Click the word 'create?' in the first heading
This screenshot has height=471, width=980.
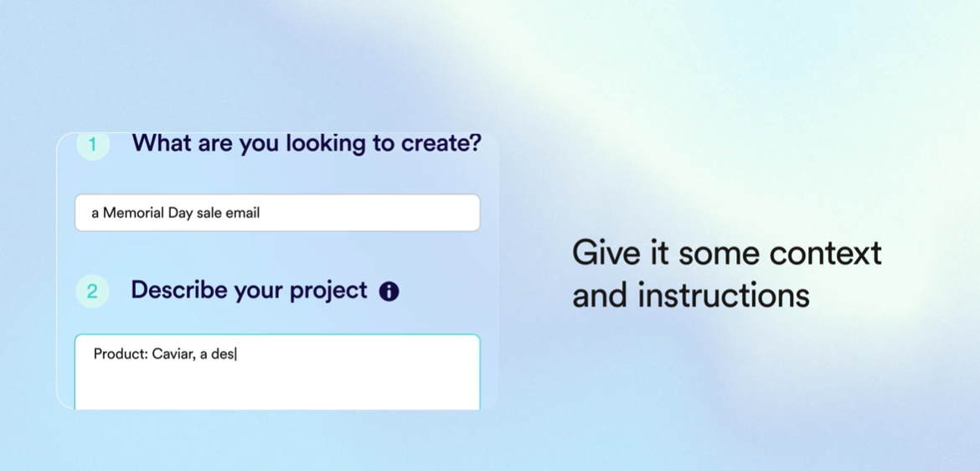(x=441, y=143)
